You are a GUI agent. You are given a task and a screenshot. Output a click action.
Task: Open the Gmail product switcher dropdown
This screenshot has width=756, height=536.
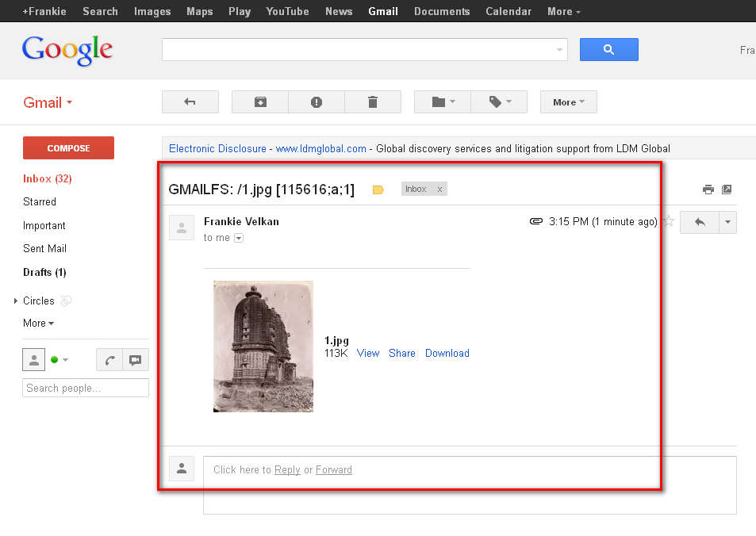click(48, 102)
